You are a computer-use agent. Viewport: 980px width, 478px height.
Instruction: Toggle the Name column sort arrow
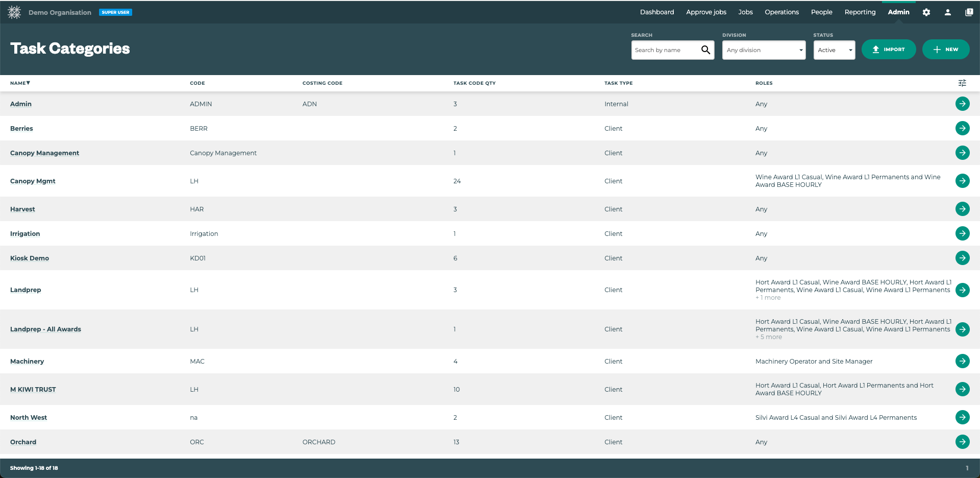29,83
